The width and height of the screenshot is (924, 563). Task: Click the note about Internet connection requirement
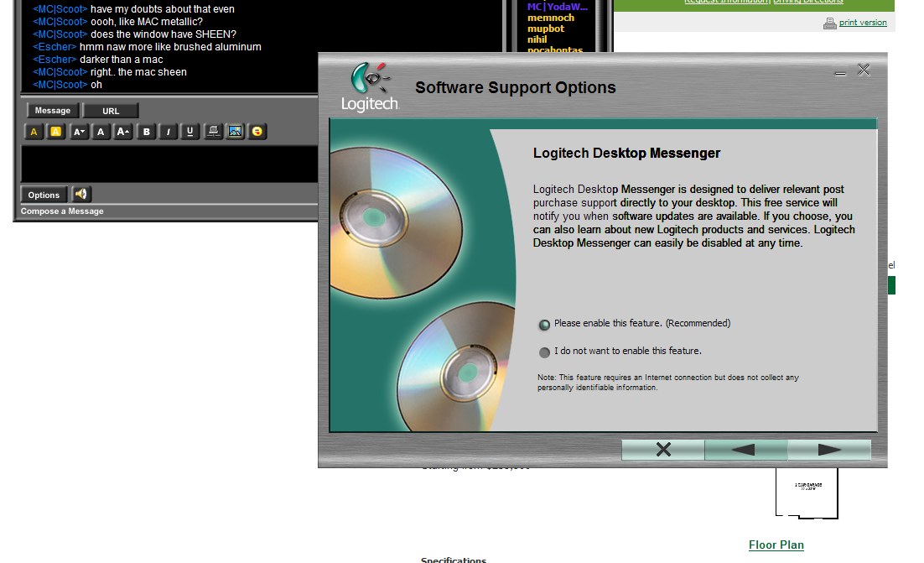coord(667,383)
